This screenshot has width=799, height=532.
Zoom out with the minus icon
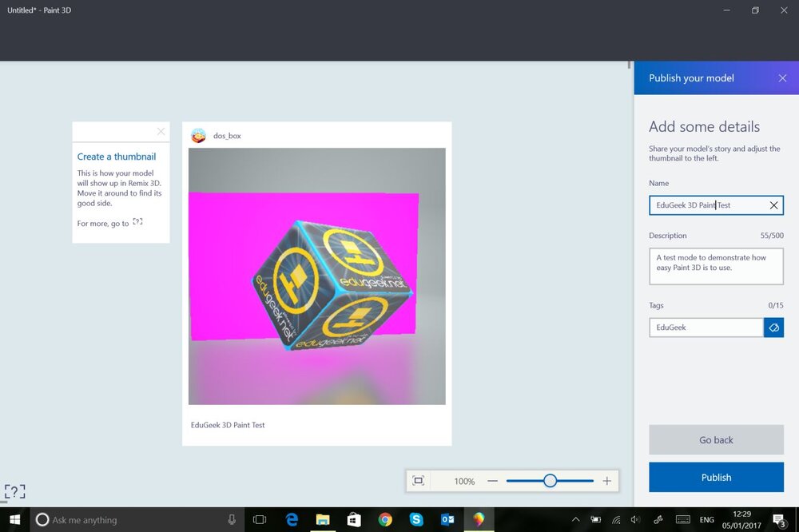click(492, 481)
